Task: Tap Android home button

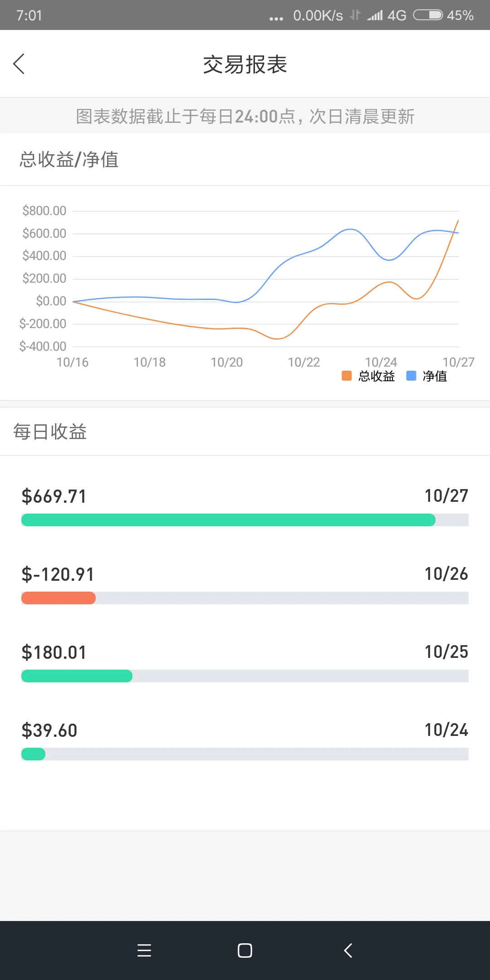Action: tap(245, 951)
